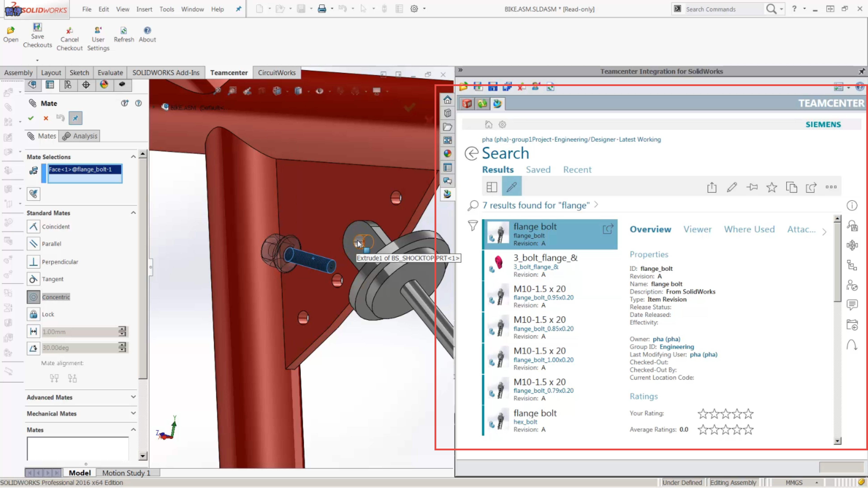Toggle the angle mate button
The height and width of the screenshot is (488, 868).
tap(33, 348)
